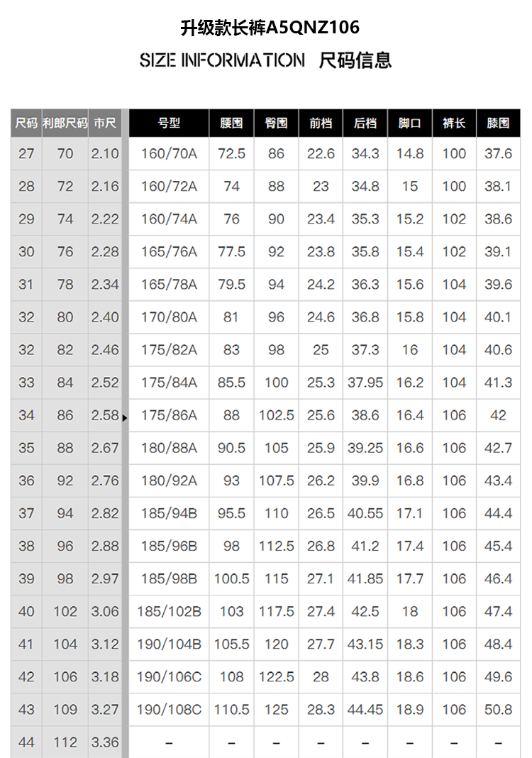Click the 102.5 hip measurement cell
Screen dimensions: 532x758
pos(277,415)
